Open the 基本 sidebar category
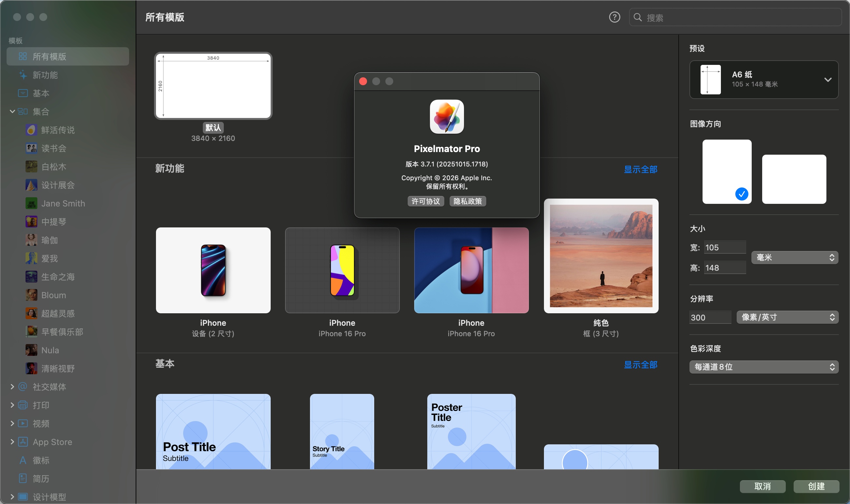The image size is (850, 504). (41, 93)
